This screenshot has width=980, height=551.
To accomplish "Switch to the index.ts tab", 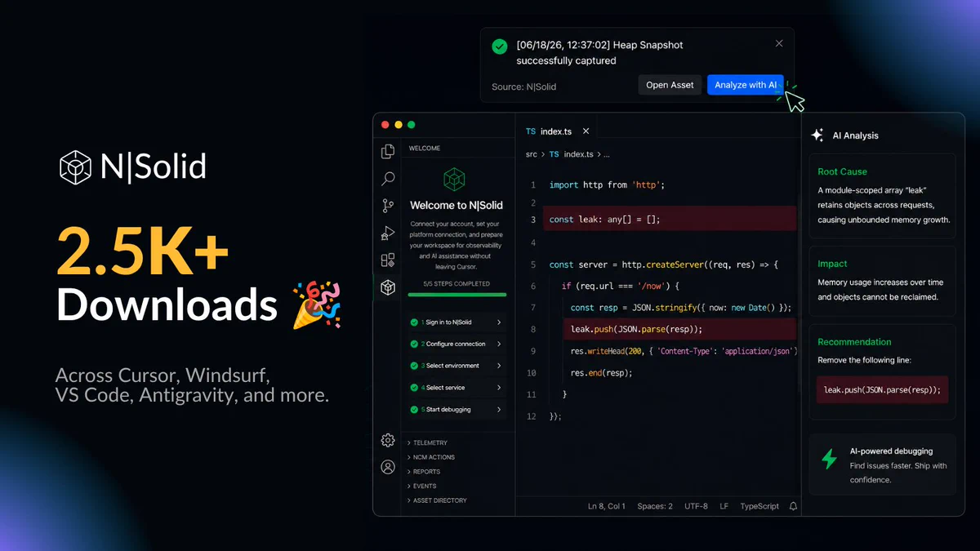I will 558,131.
